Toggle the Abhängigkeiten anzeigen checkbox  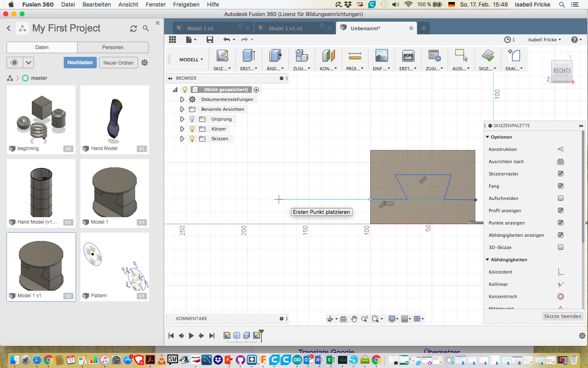[x=561, y=235]
